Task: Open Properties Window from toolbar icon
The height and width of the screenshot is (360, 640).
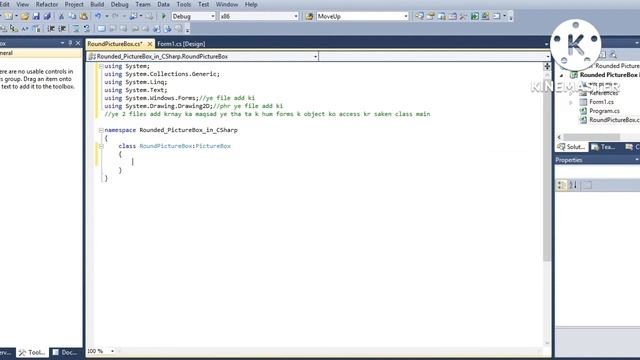Action: pyautogui.click(x=431, y=16)
